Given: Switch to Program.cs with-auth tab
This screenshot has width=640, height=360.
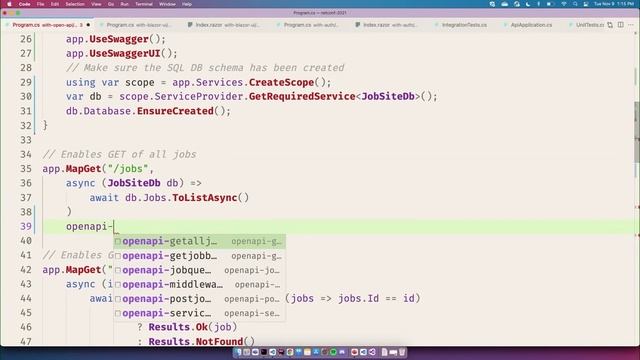Looking at the screenshot, I should [x=311, y=25].
